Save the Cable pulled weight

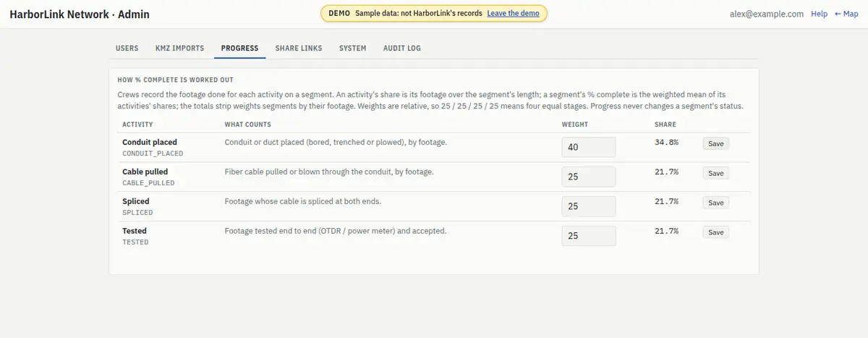(715, 174)
